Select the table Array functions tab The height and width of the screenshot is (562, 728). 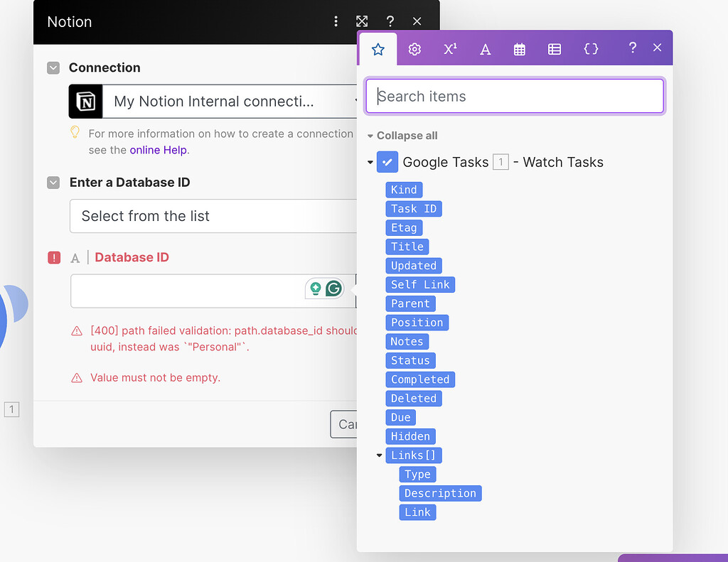point(555,48)
